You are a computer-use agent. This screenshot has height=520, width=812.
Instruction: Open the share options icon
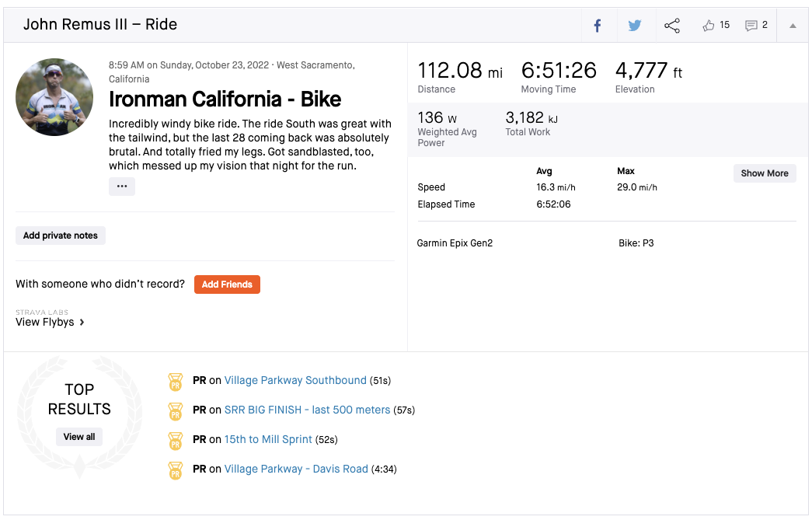(x=672, y=26)
